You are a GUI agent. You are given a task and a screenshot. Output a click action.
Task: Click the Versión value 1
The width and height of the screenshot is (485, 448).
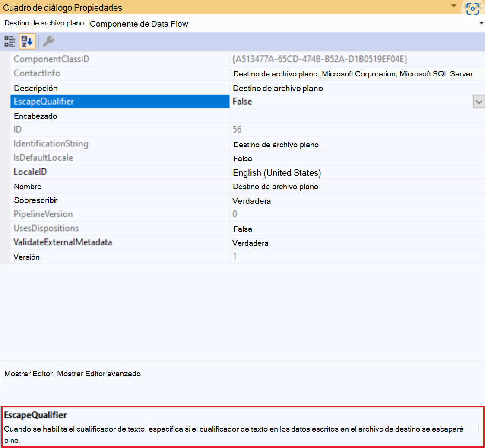pos(235,256)
